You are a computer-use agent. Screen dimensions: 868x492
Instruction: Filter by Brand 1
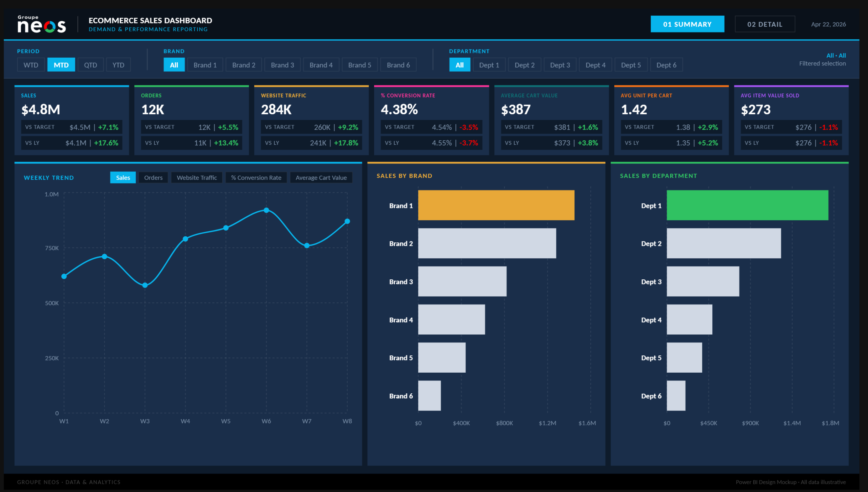click(205, 65)
